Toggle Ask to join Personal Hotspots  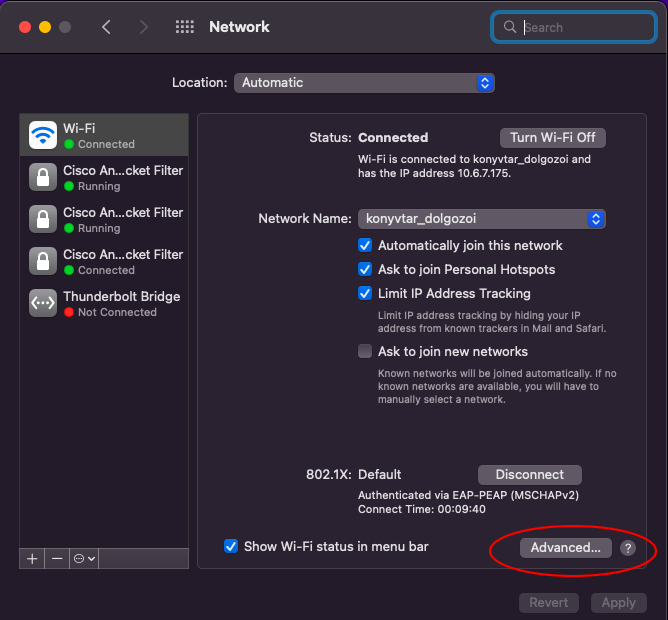[366, 269]
